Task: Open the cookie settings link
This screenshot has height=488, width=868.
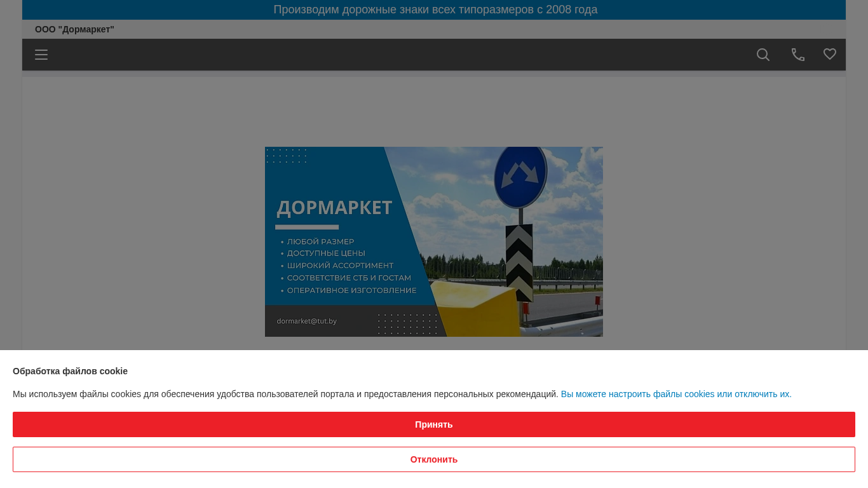Action: click(x=676, y=394)
